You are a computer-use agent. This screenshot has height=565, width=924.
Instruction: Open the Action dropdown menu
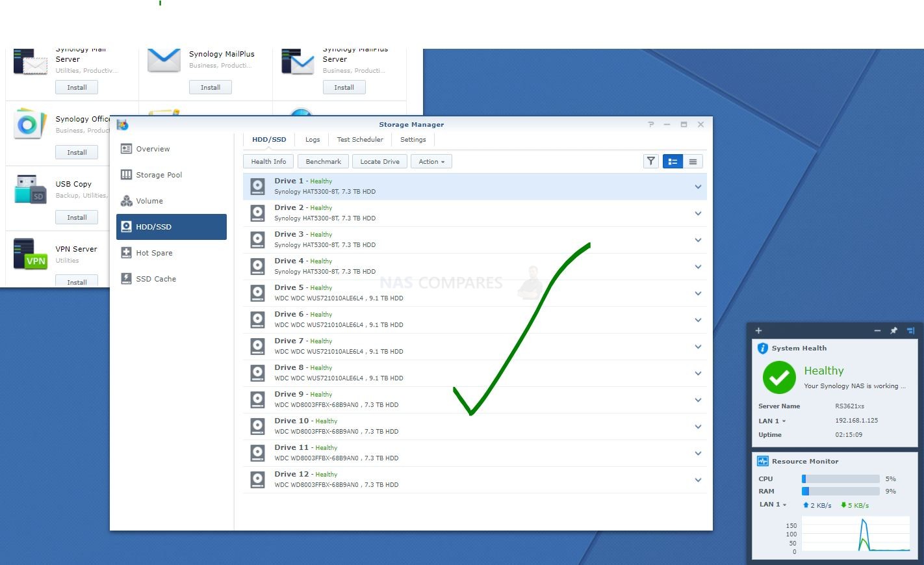(431, 162)
